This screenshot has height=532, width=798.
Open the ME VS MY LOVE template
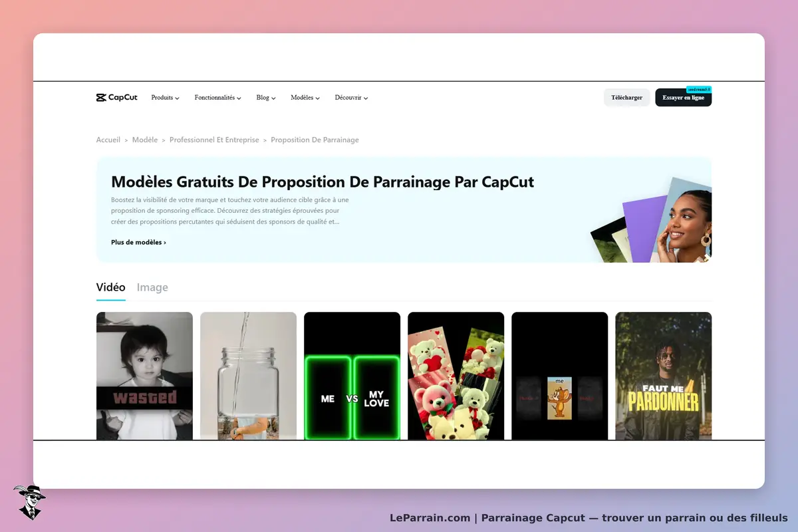coord(352,376)
